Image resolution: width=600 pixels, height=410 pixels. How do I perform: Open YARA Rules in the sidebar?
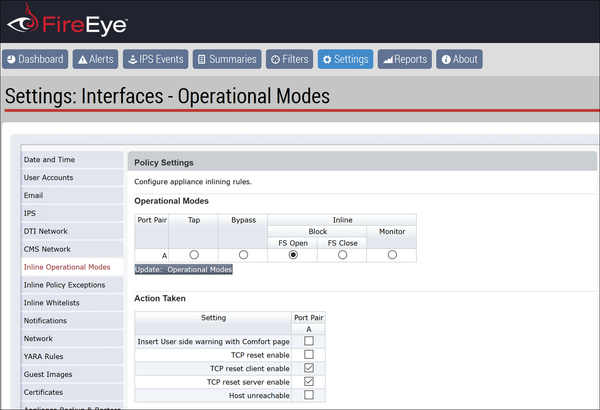45,356
